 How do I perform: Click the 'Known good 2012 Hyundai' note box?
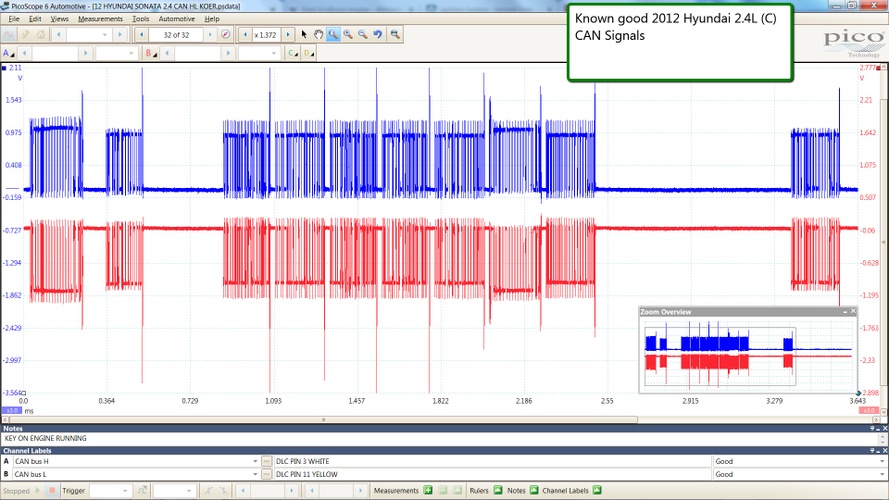680,43
